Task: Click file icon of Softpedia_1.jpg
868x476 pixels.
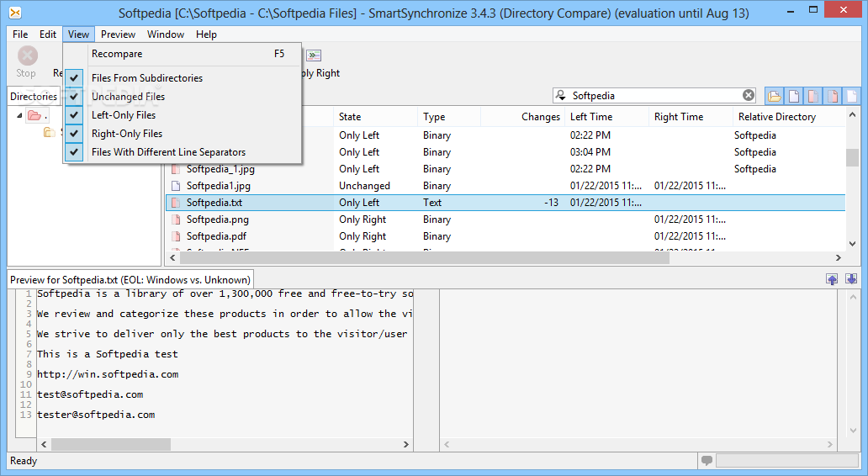Action: 176,169
